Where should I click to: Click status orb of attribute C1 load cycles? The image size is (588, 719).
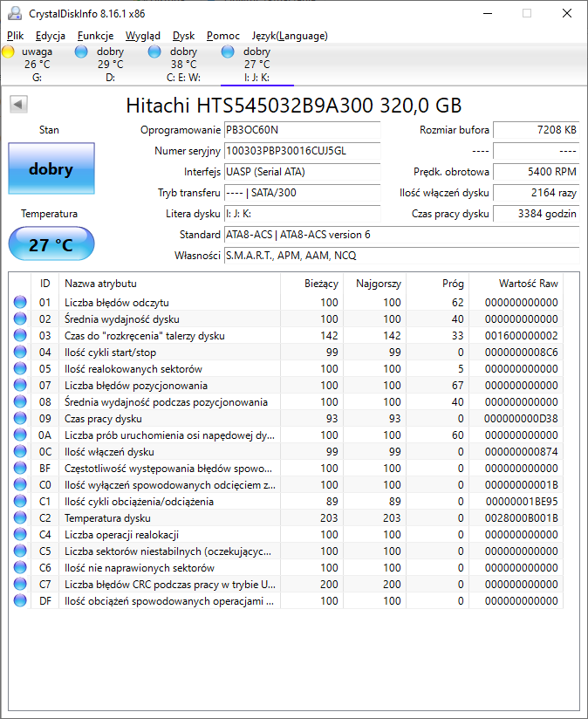click(20, 501)
